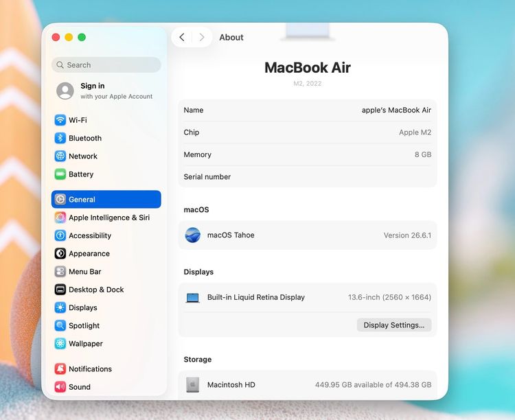This screenshot has width=515, height=420.
Task: Click the Network globe icon
Action: click(x=60, y=156)
